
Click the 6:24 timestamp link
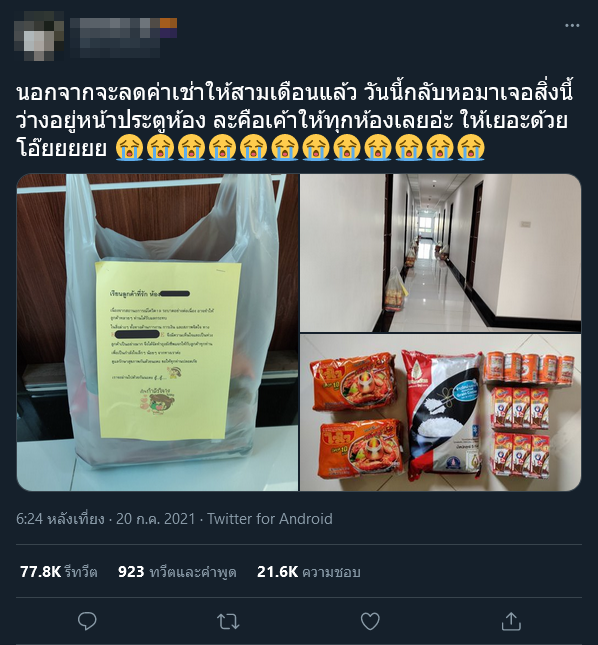(x=60, y=519)
